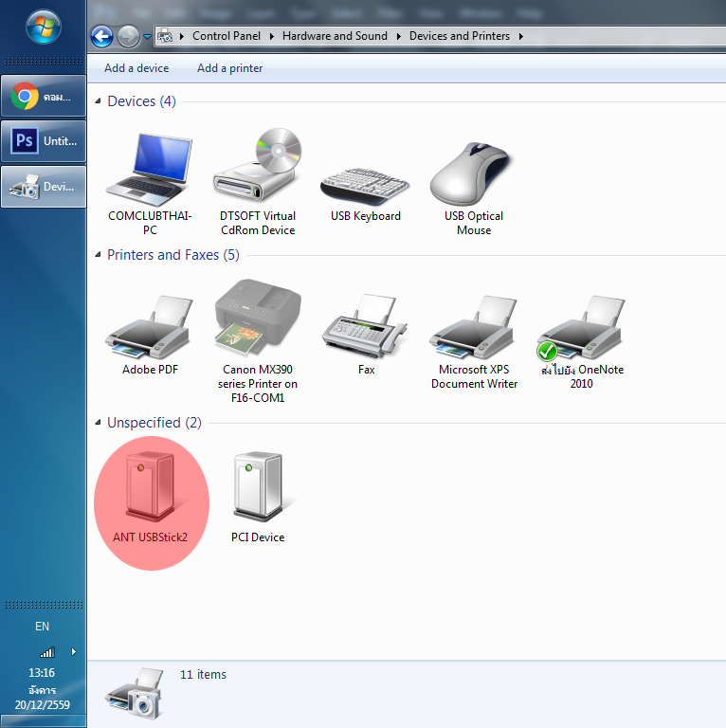Click the greyed Forward navigation arrow

click(128, 36)
